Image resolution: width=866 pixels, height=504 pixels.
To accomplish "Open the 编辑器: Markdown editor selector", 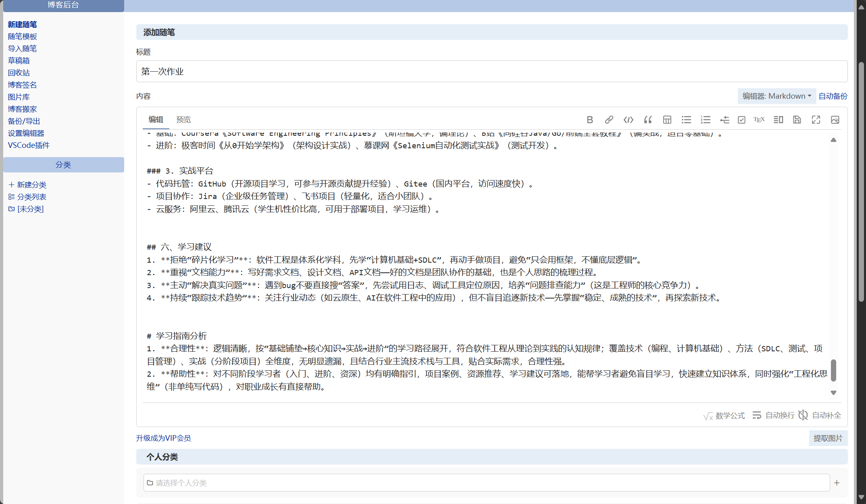I will tap(776, 96).
